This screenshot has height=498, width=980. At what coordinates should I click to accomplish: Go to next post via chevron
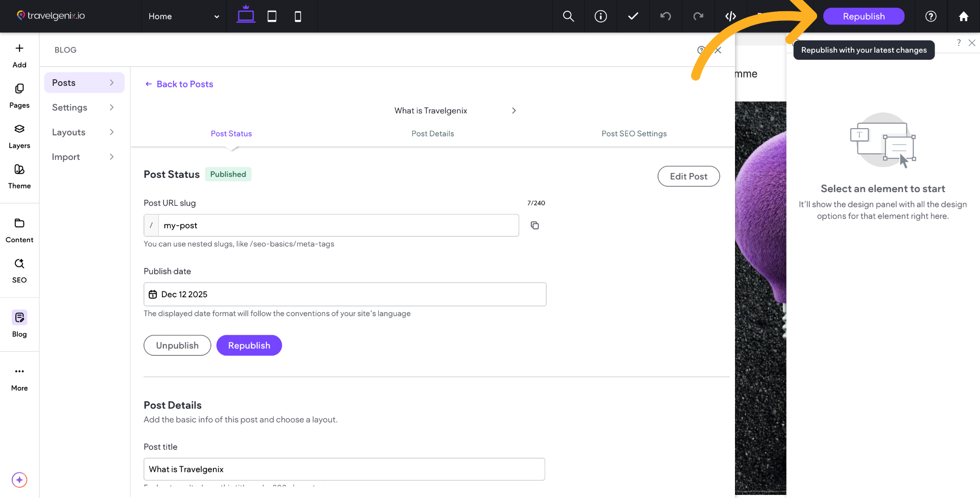514,111
